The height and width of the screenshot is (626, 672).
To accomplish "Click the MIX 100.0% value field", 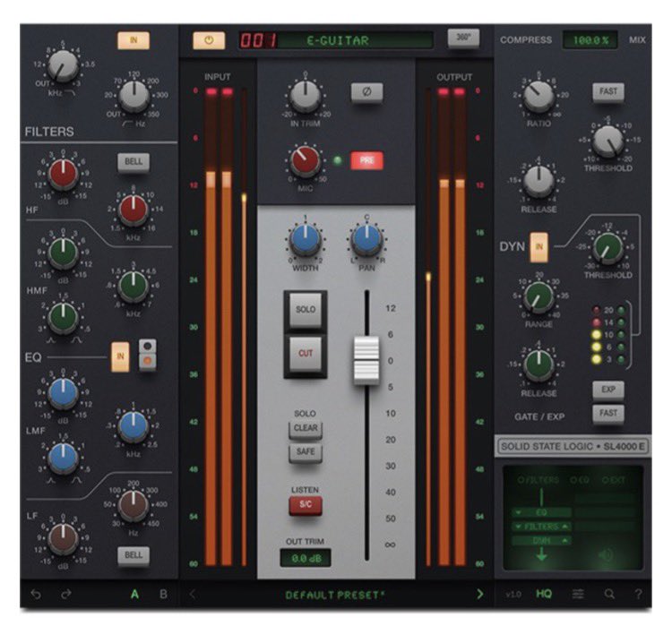I will pyautogui.click(x=590, y=39).
